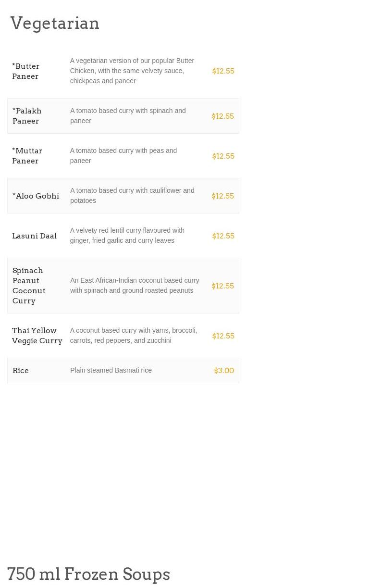Select the Aloo Gobhi menu item
This screenshot has width=370, height=588.
tap(123, 196)
